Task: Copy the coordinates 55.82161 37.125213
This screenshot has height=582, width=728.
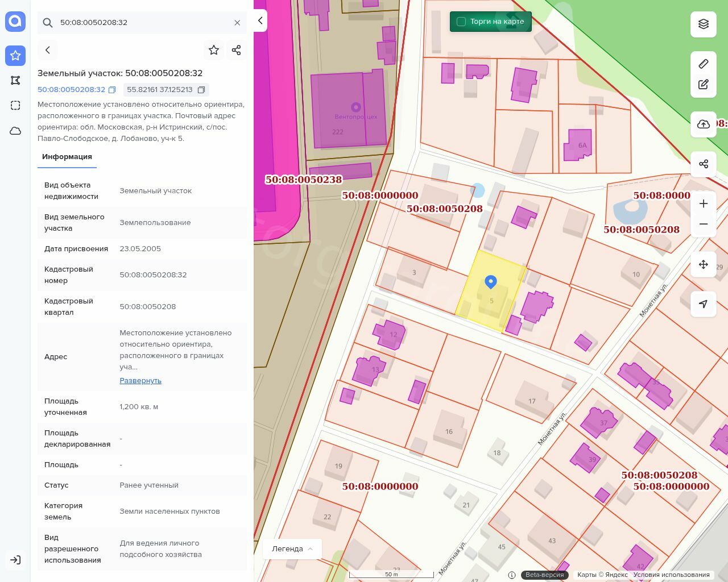Action: point(201,90)
